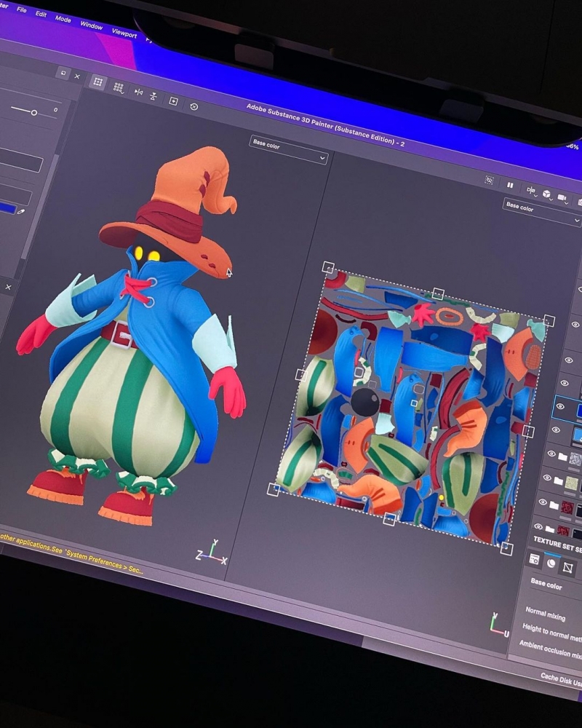The image size is (582, 728).
Task: Open the texture set general settings tab
Action: 534,559
